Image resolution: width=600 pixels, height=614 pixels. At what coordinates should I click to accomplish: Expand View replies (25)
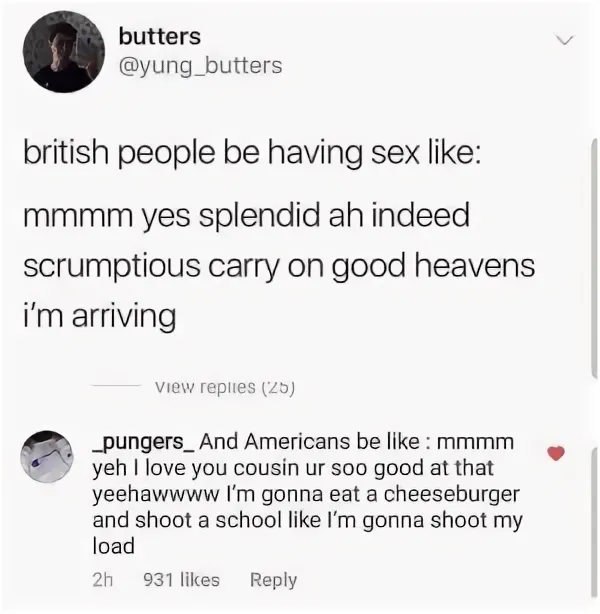[x=225, y=387]
